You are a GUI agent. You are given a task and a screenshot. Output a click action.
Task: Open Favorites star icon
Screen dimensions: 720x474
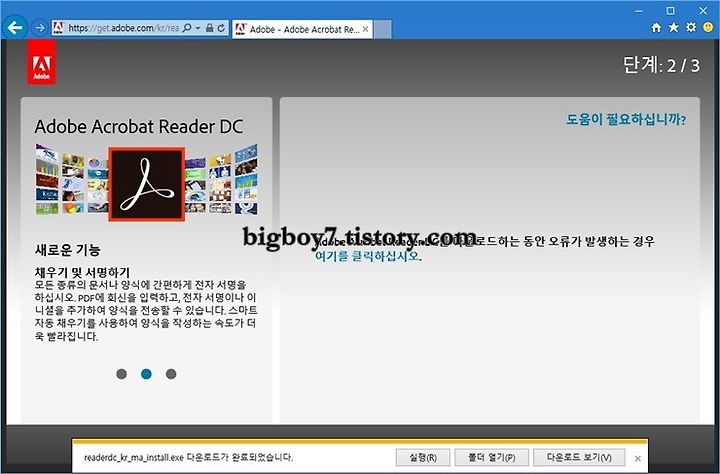coord(674,28)
